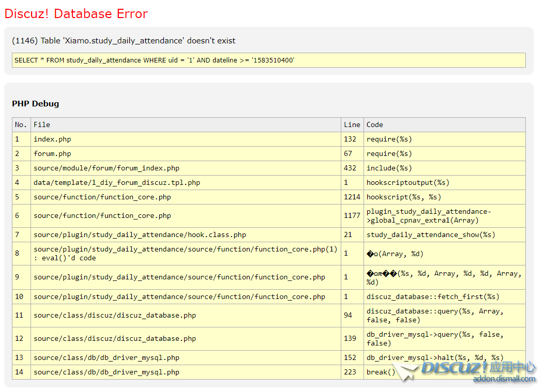Click the SQL SELECT query box
Viewport: 545px width, 392px height.
pos(268,60)
